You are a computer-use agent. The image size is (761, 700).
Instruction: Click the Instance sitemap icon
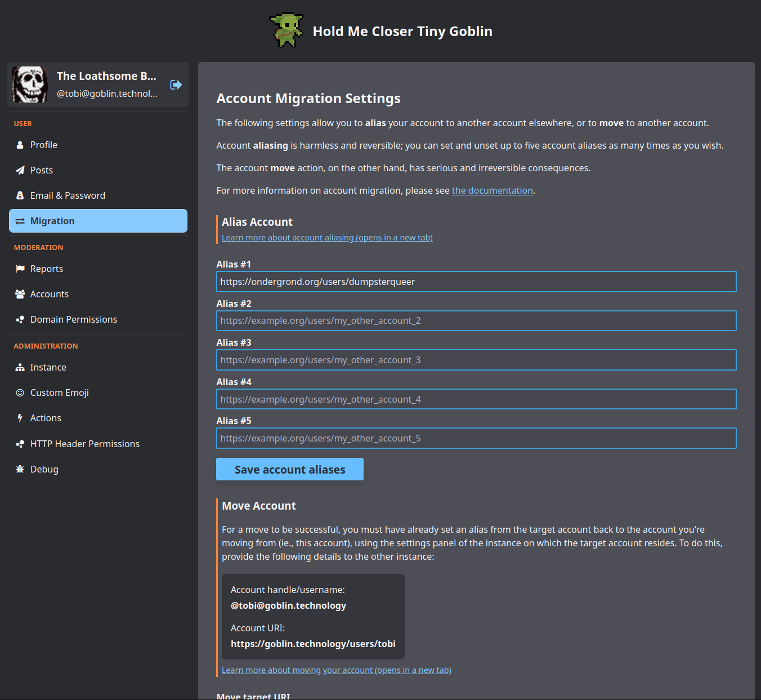tap(20, 367)
